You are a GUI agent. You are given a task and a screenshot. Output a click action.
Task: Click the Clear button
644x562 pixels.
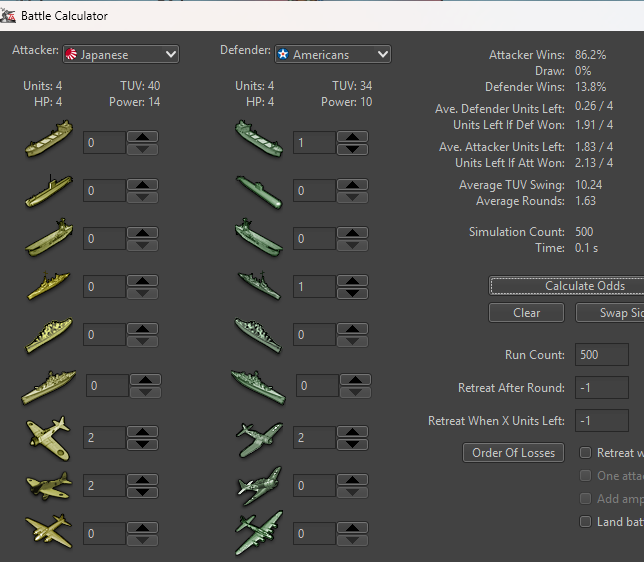[x=527, y=313]
